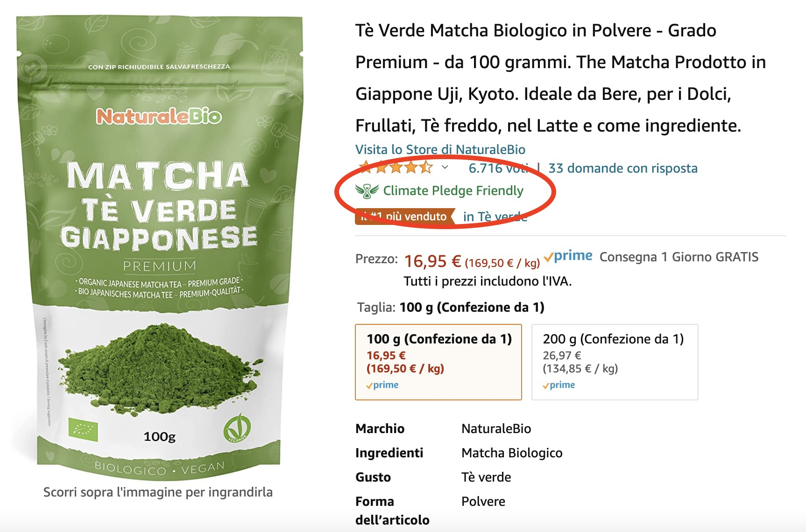The width and height of the screenshot is (806, 532).
Task: Select the 100 g (Confezione da 1) size
Action: click(x=438, y=362)
